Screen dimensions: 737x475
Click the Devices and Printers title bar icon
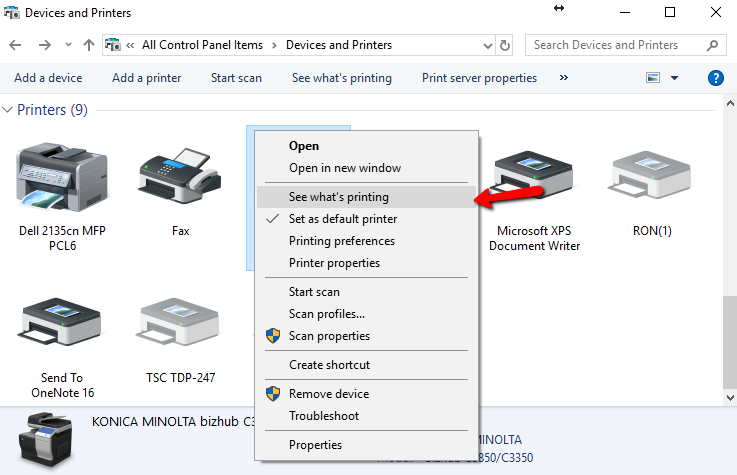click(12, 13)
